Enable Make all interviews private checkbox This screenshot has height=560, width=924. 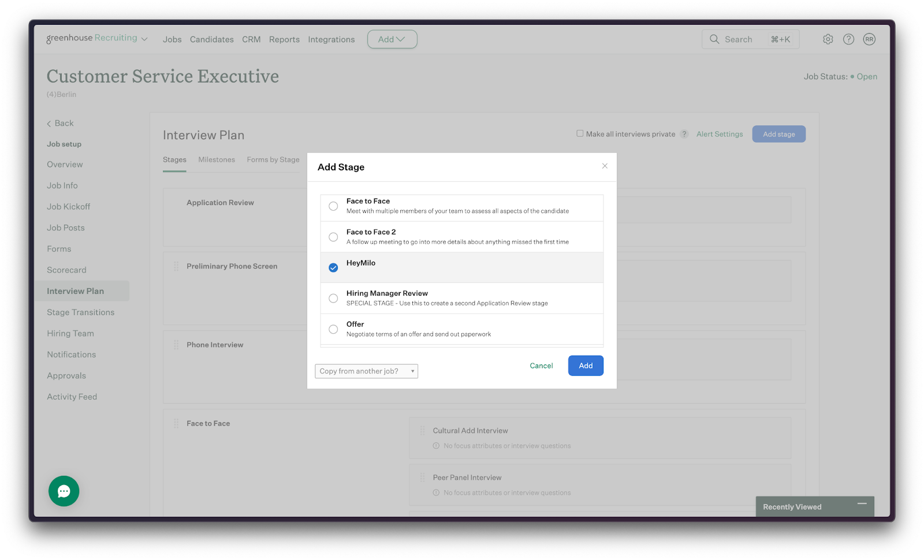pyautogui.click(x=580, y=133)
